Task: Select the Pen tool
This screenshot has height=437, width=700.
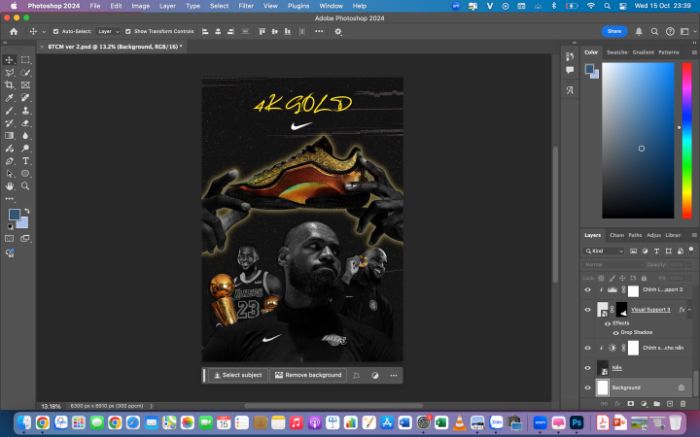Action: (9, 161)
